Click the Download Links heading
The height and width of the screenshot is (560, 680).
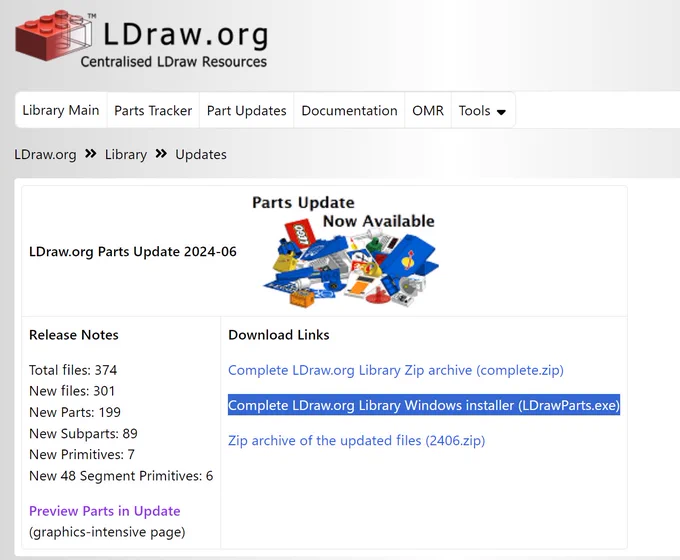coord(279,335)
